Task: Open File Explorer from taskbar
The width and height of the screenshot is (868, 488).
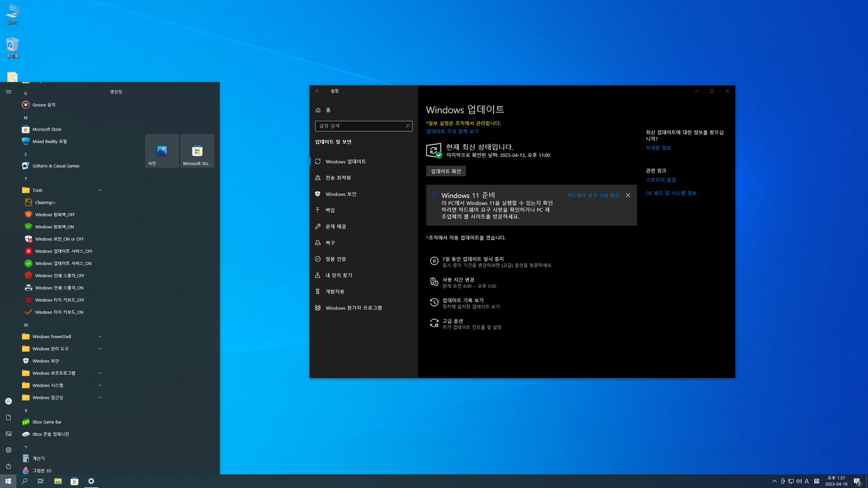Action: pos(58,481)
